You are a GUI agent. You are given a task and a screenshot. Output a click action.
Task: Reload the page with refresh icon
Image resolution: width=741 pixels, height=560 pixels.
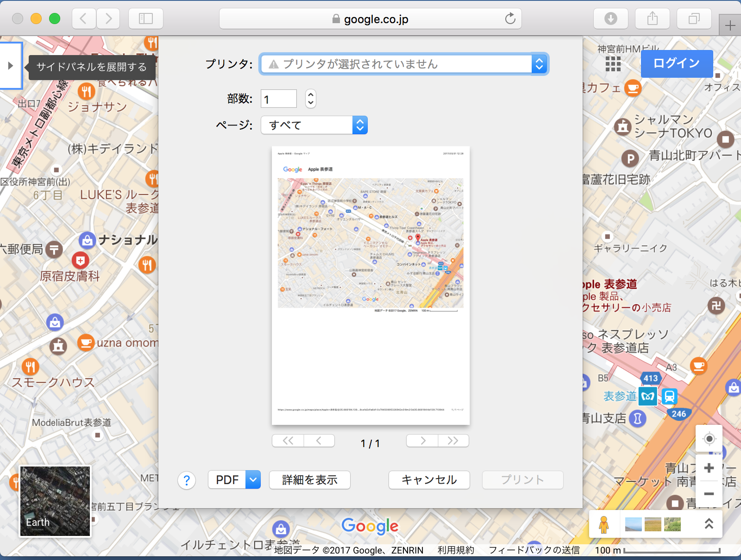(x=510, y=19)
